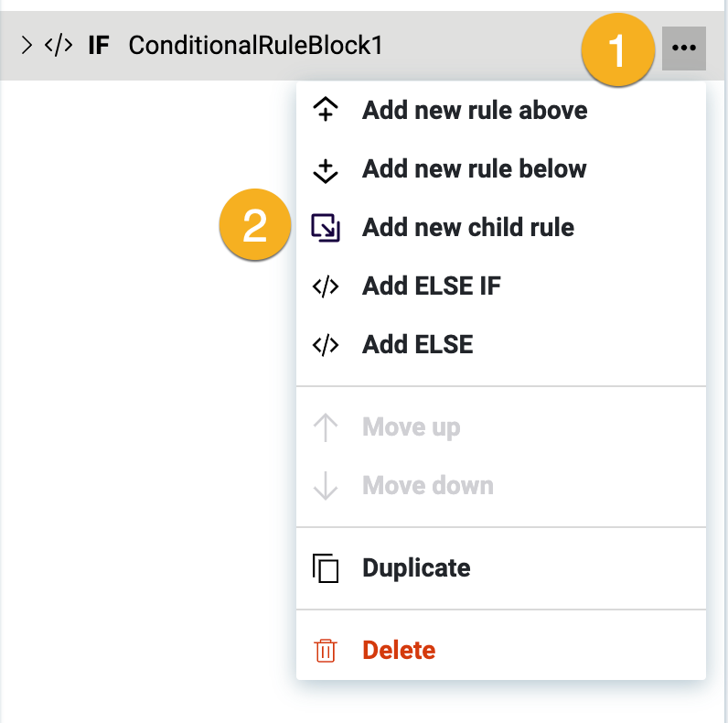This screenshot has width=728, height=723.
Task: Click the orange step 2 badge
Action: click(255, 225)
